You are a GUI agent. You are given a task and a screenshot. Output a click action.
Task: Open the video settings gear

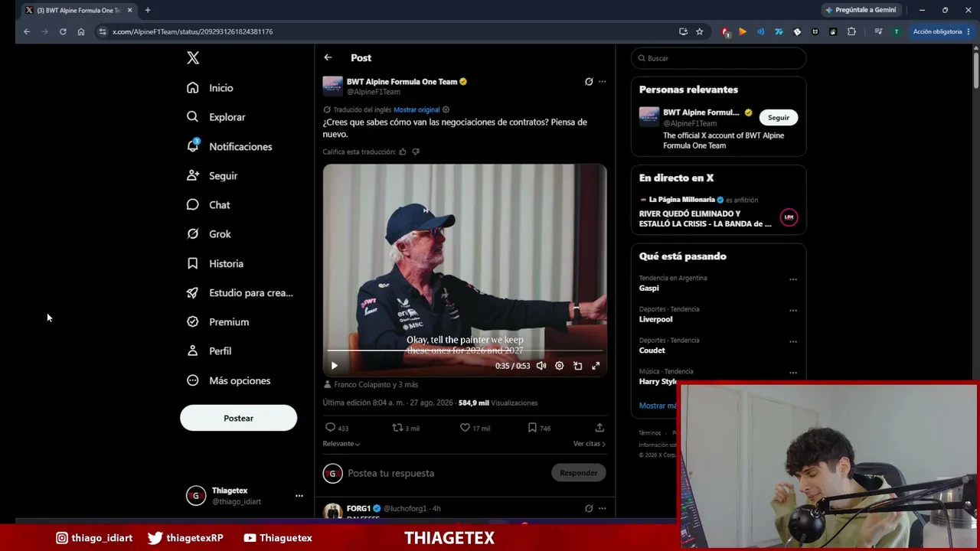(x=560, y=366)
